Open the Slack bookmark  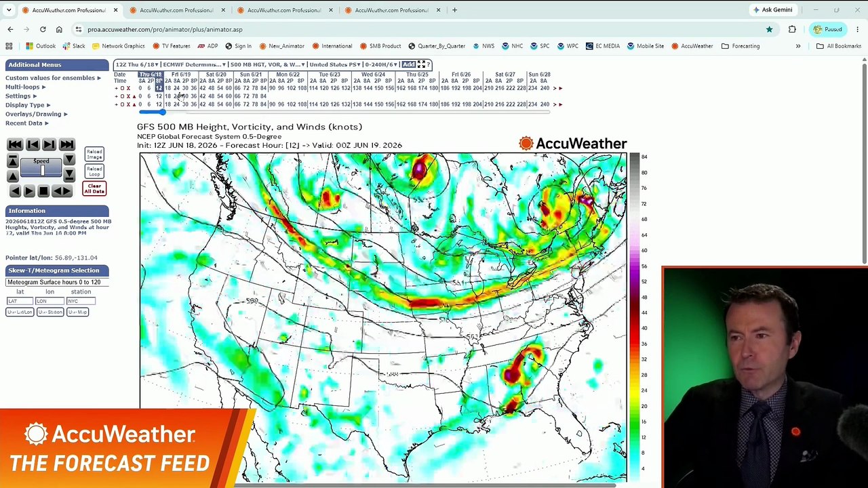(73, 46)
